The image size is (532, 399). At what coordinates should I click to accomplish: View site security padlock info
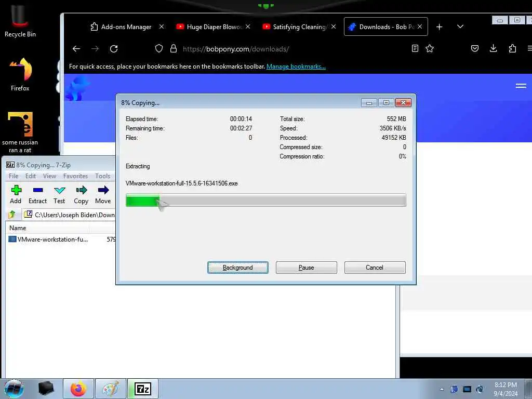click(174, 48)
